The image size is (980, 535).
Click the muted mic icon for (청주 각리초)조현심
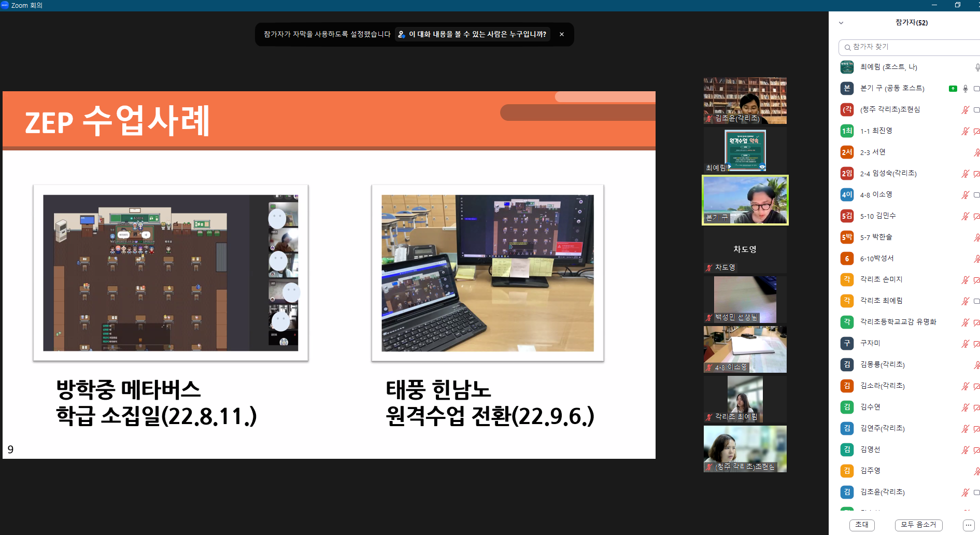click(965, 110)
